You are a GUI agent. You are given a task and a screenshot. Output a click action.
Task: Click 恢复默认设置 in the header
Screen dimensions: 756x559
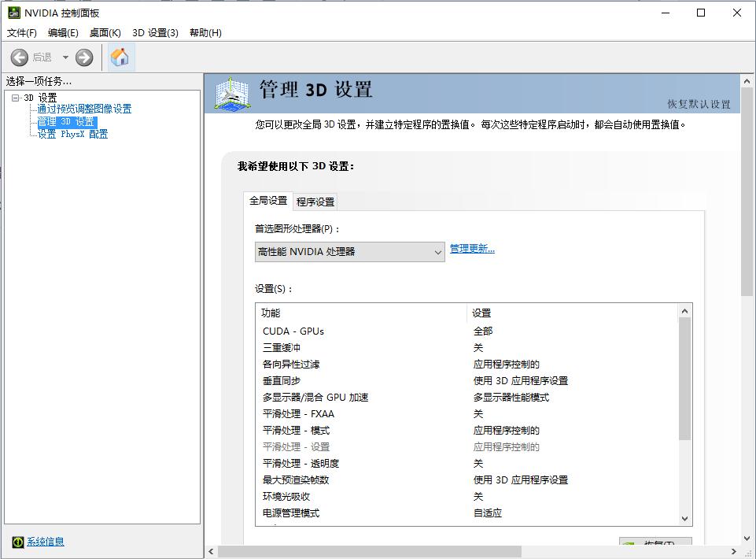(x=701, y=104)
